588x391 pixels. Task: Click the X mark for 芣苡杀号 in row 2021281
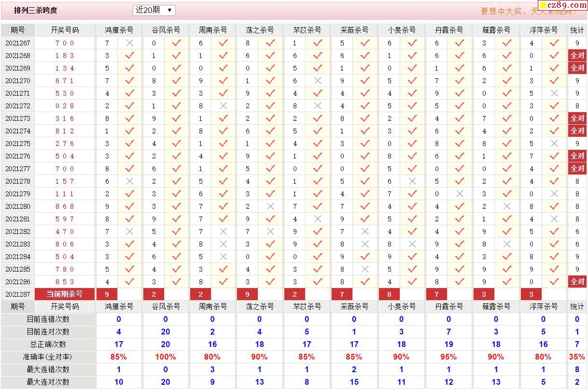click(318, 219)
